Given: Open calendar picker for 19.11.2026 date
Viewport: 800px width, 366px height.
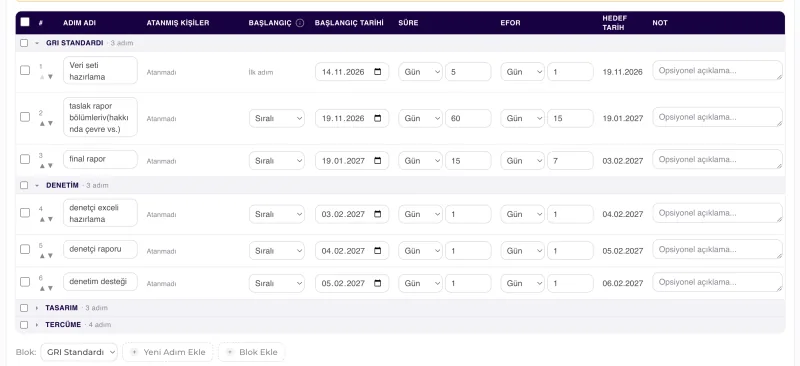Looking at the screenshot, I should coord(378,118).
